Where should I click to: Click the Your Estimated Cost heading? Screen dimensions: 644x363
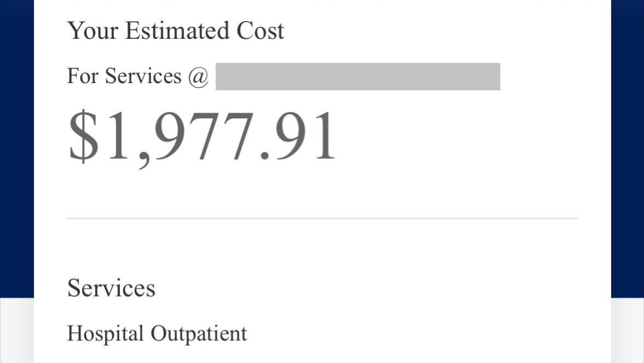tap(176, 31)
